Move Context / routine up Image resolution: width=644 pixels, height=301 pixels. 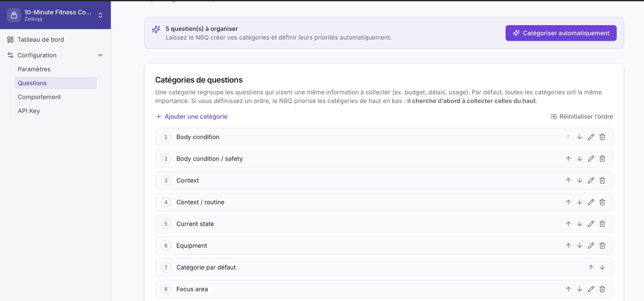coord(568,202)
